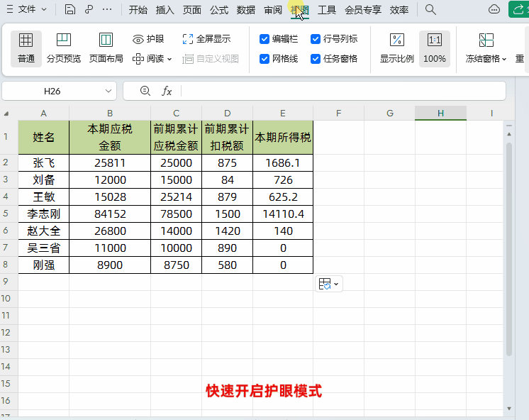
Task: Open the 阅读 mode dropdown
Action: coord(152,59)
